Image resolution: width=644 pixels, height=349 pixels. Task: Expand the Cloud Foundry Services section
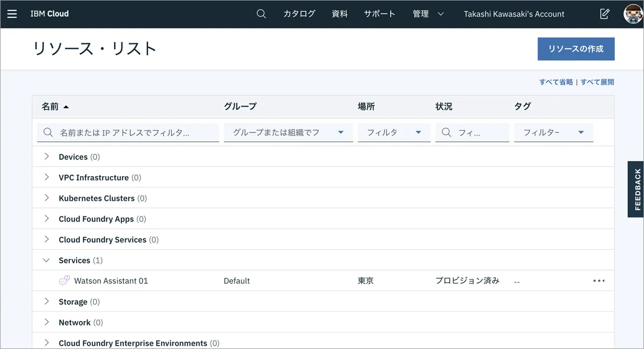[x=47, y=239]
